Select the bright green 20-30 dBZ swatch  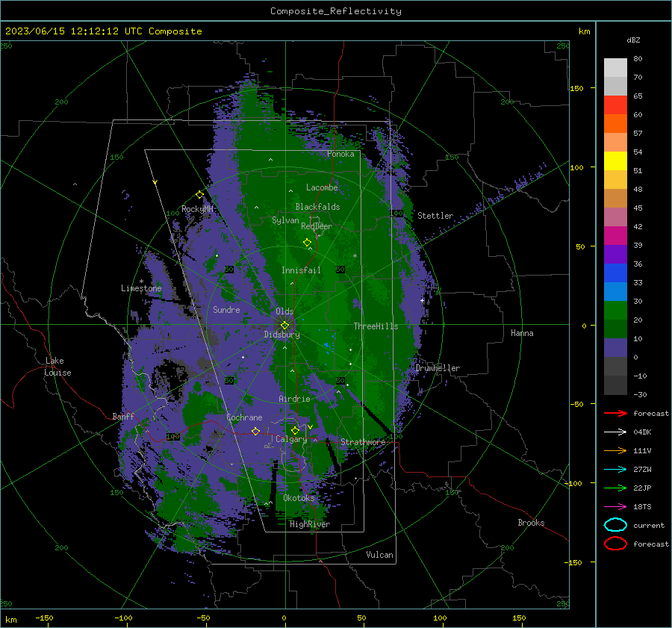point(615,311)
